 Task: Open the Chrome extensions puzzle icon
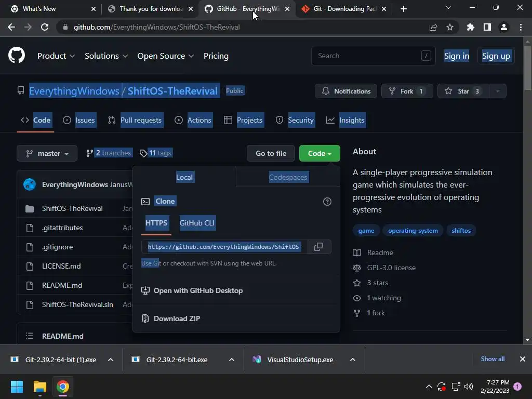[471, 27]
